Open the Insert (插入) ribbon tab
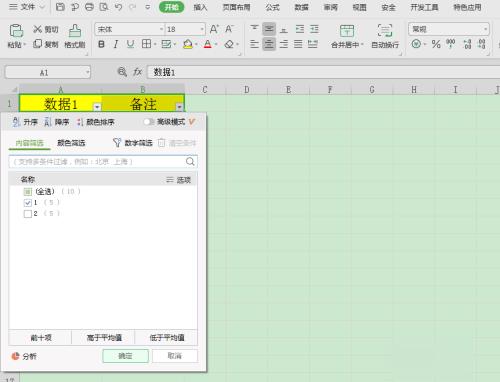The width and height of the screenshot is (500, 382). pyautogui.click(x=200, y=7)
